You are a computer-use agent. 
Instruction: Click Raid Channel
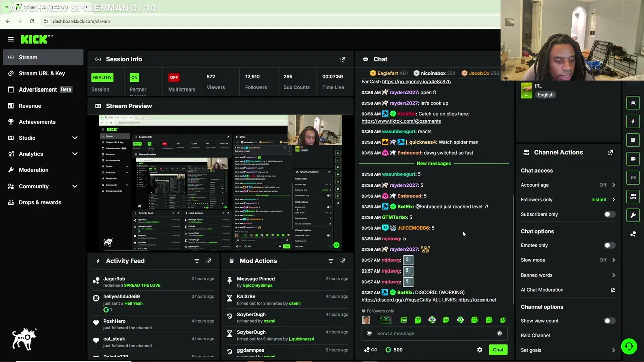[x=535, y=335]
